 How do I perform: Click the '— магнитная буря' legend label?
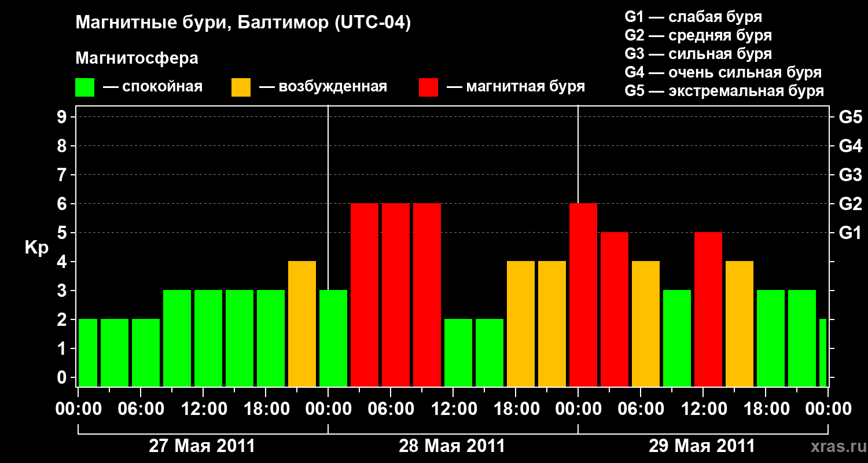[516, 87]
